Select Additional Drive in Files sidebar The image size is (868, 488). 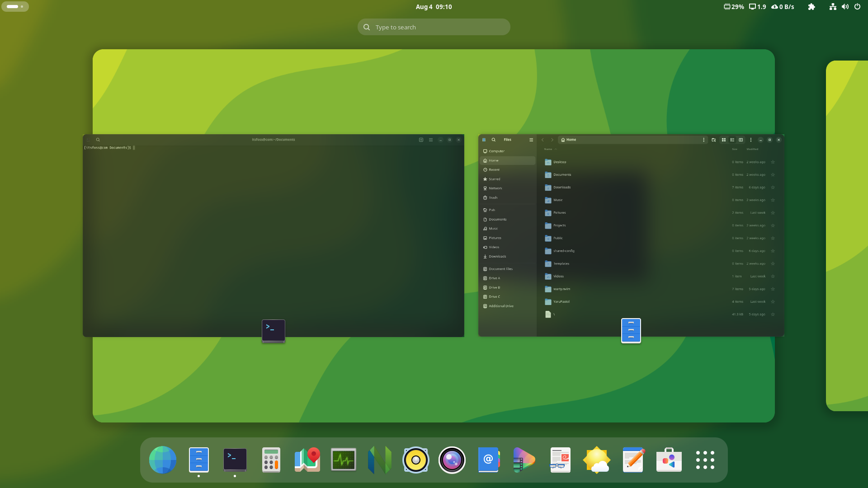[x=507, y=306]
